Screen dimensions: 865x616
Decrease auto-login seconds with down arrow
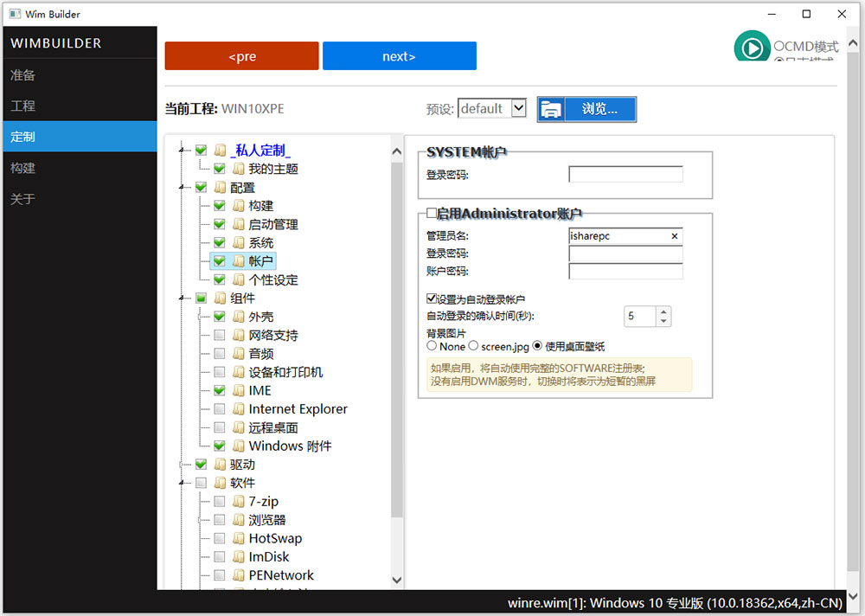point(663,321)
